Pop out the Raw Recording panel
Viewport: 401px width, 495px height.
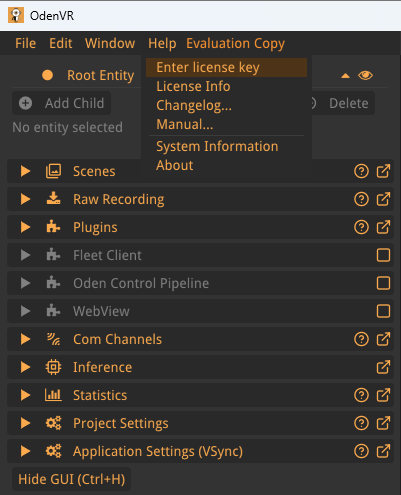(x=383, y=199)
